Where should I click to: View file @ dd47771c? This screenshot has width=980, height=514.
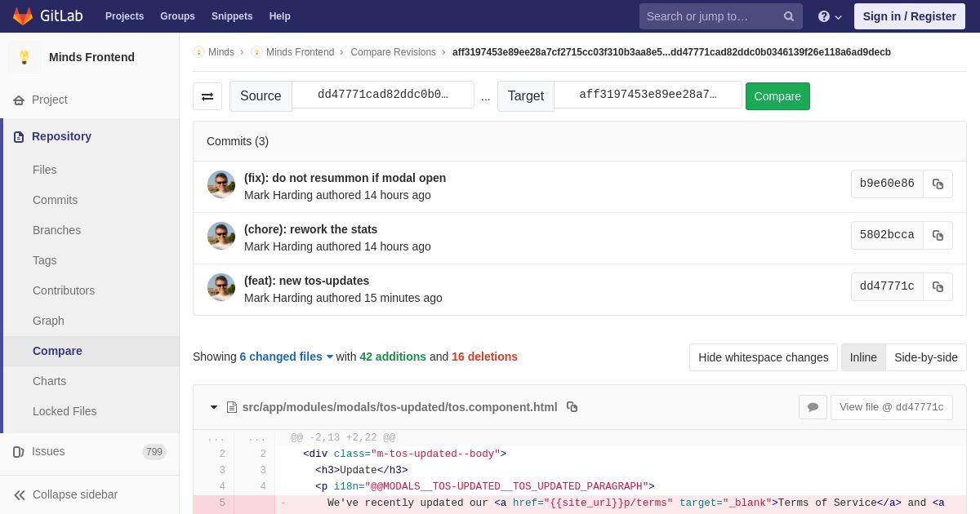(891, 407)
